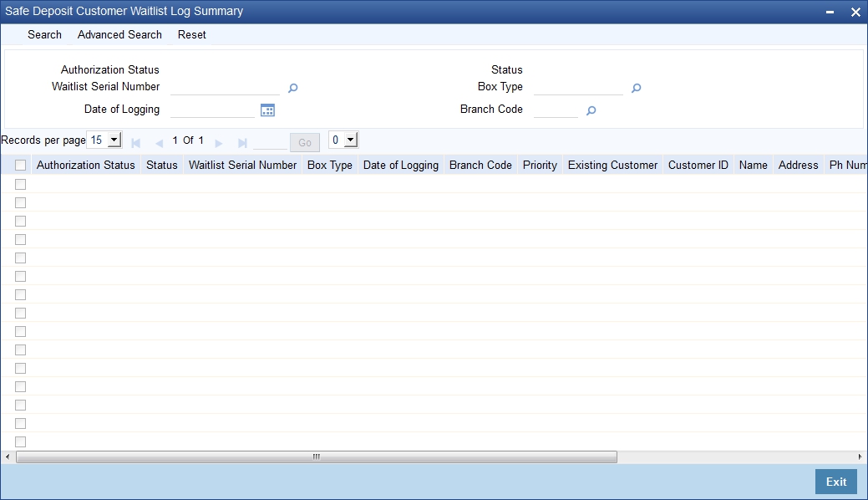The width and height of the screenshot is (868, 500).
Task: Go to first page of records
Action: (x=135, y=143)
